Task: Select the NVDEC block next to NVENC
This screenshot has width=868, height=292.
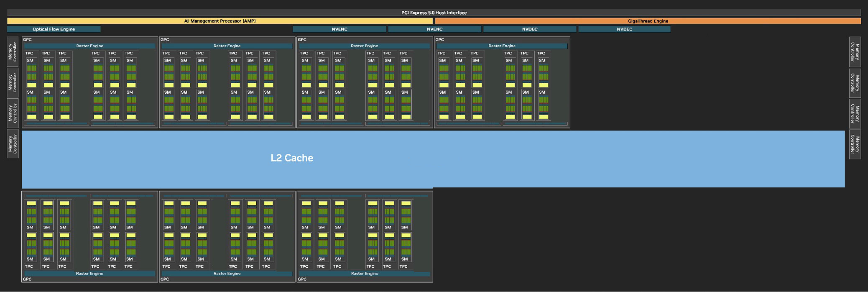Action: tap(530, 29)
